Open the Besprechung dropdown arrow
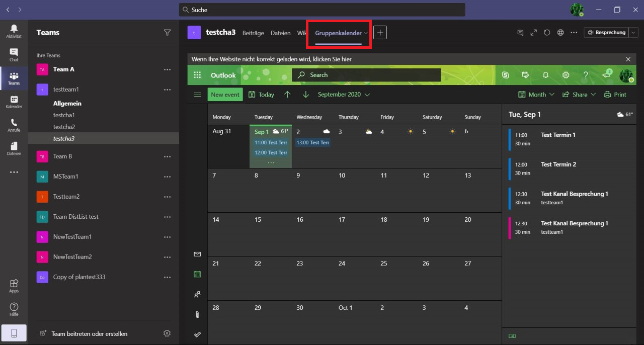Viewport: 644px width, 345px height. [634, 33]
